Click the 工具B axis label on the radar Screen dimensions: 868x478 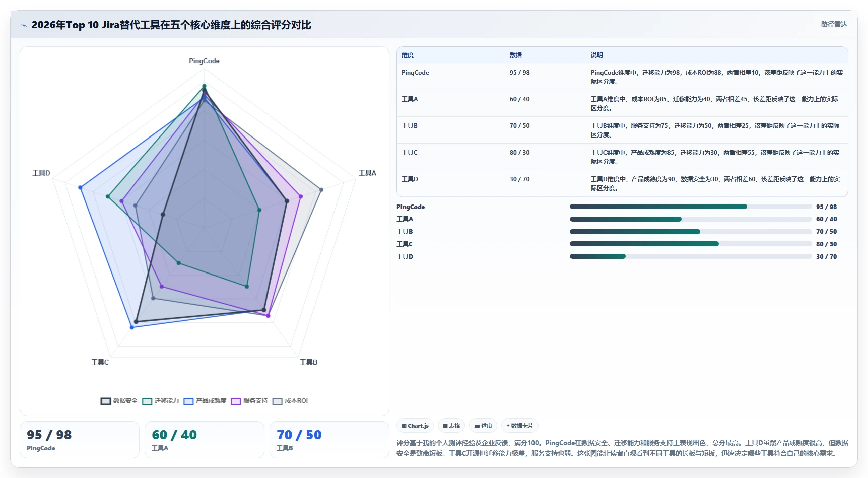[x=308, y=362]
